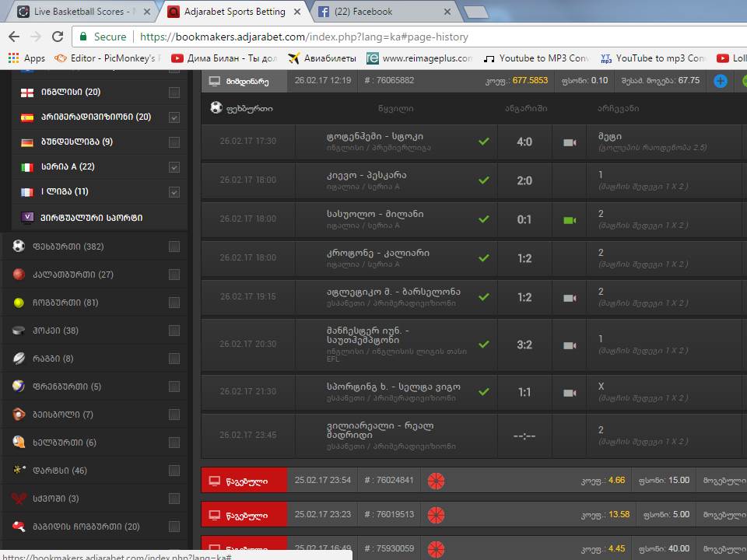Expand lost bet 75930059 row
The height and width of the screenshot is (560, 747).
pos(474,548)
